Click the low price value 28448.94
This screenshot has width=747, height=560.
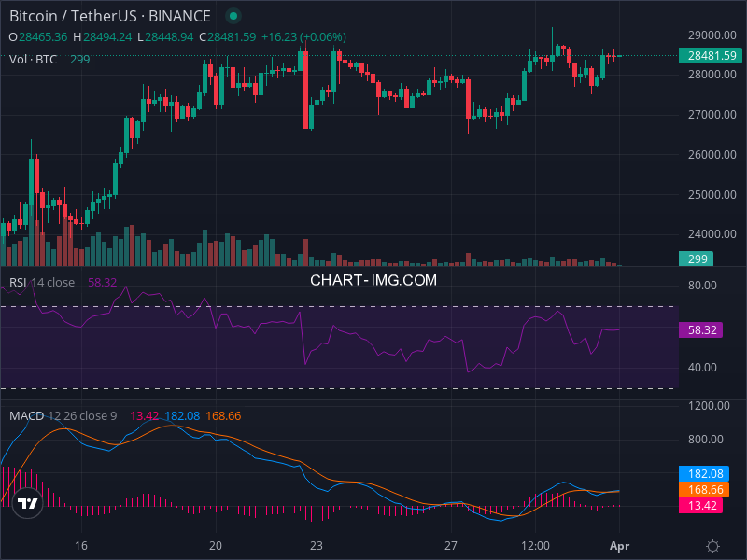pos(169,37)
